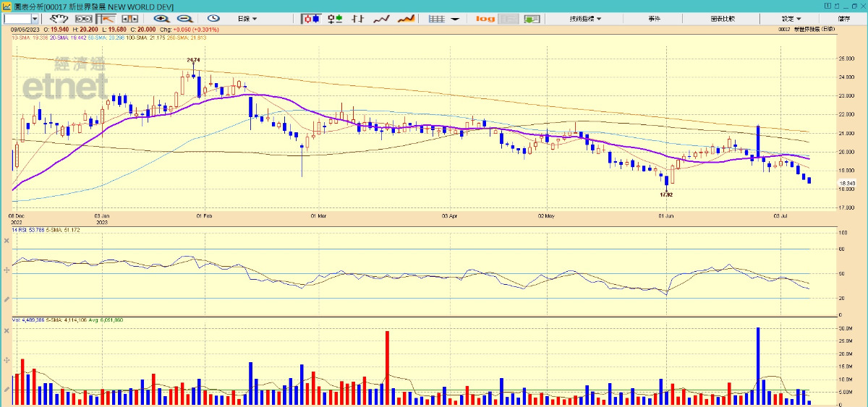The height and width of the screenshot is (407, 868).
Task: Click the zoom in magnifier
Action: tap(161, 18)
